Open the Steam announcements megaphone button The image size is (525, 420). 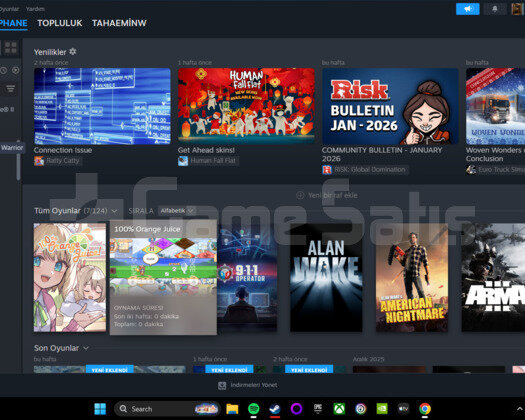[467, 9]
